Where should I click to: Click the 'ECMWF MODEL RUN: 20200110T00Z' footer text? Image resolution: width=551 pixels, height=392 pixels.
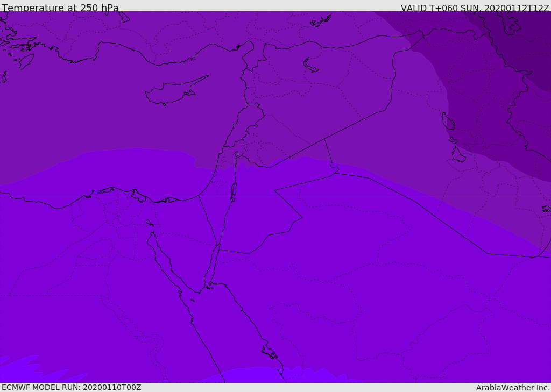coord(72,388)
